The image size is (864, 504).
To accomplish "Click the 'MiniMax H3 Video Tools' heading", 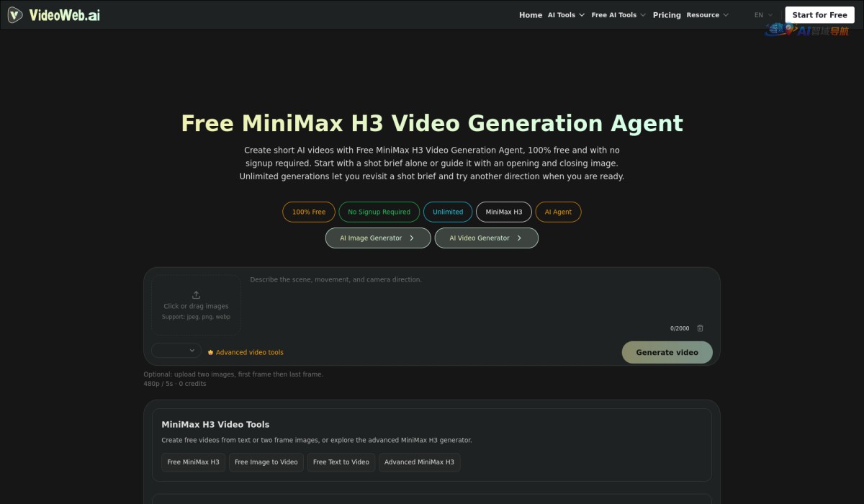I will point(215,425).
